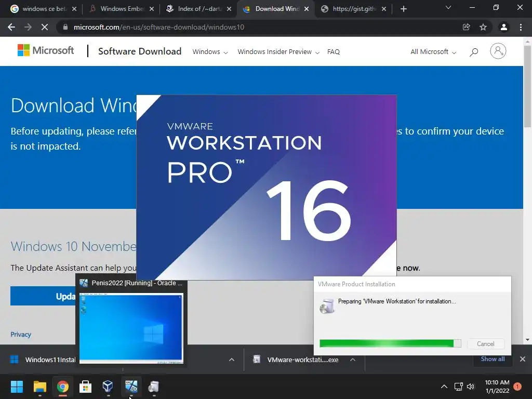Bookmark this page with the star icon
This screenshot has width=532, height=399.
[483, 27]
